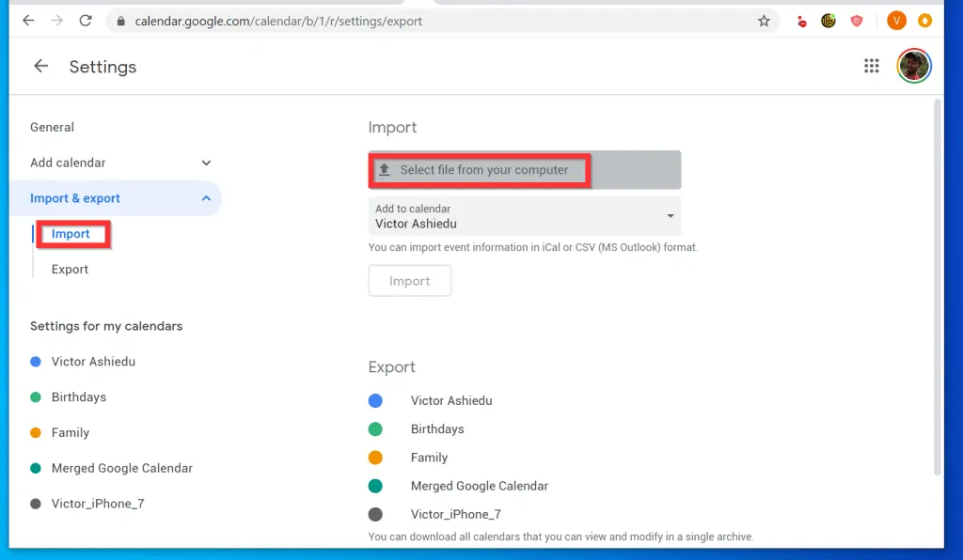The width and height of the screenshot is (963, 560).
Task: Click the profile avatar picture
Action: tap(913, 66)
